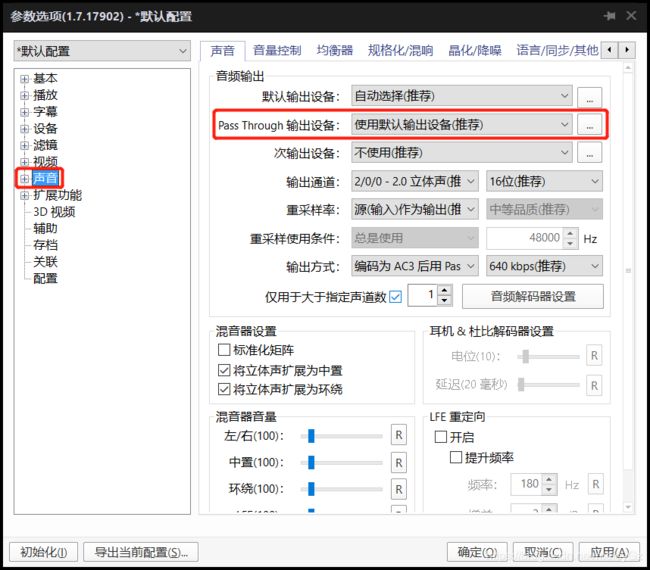
Task: Select 3D 视频 in settings tree
Action: (x=54, y=212)
